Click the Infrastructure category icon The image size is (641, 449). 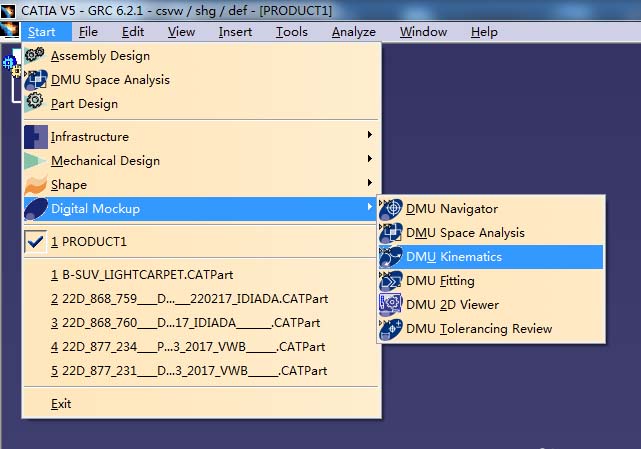[x=36, y=137]
